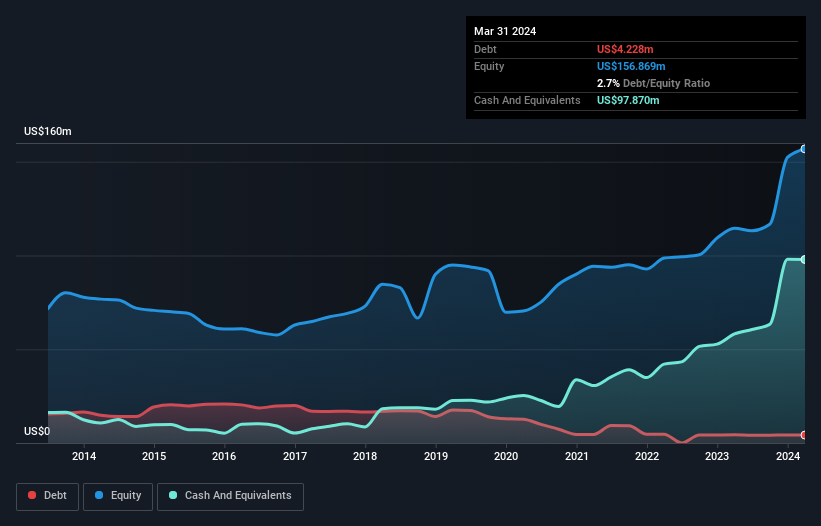Click the 2018 x-axis label
The image size is (821, 526).
[x=365, y=456]
